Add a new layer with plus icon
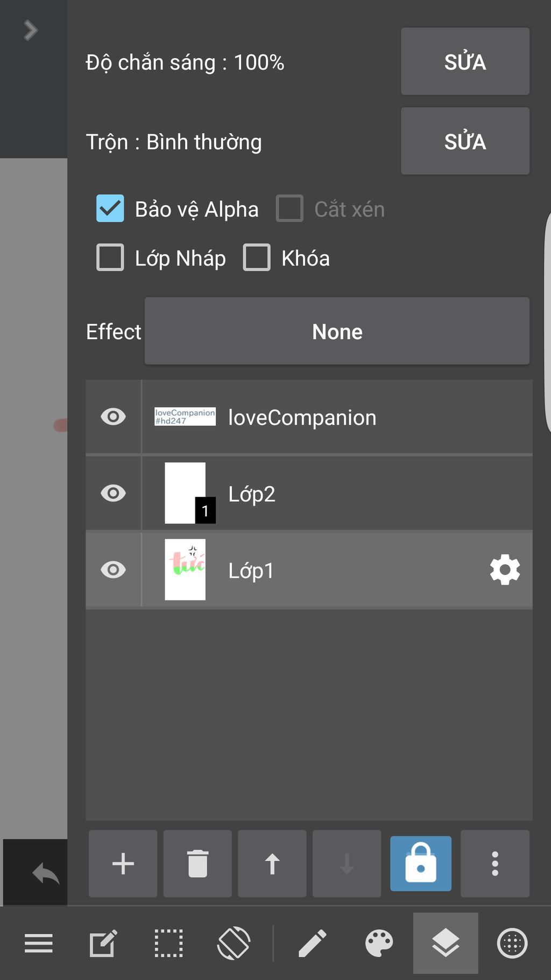The image size is (551, 980). point(123,864)
